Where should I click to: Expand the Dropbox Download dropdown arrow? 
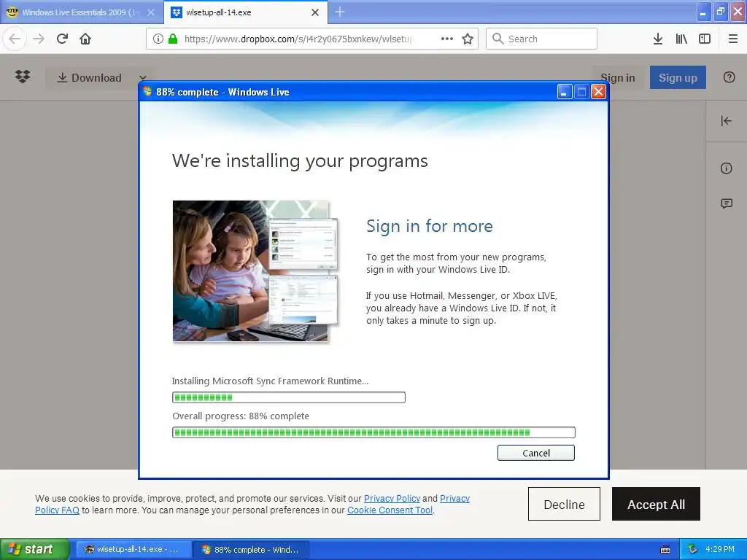coord(142,77)
